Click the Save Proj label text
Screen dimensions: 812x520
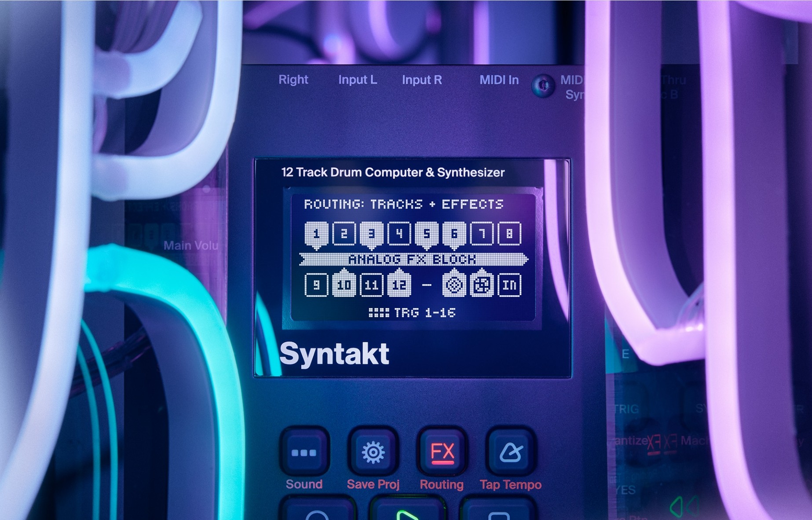click(x=373, y=485)
